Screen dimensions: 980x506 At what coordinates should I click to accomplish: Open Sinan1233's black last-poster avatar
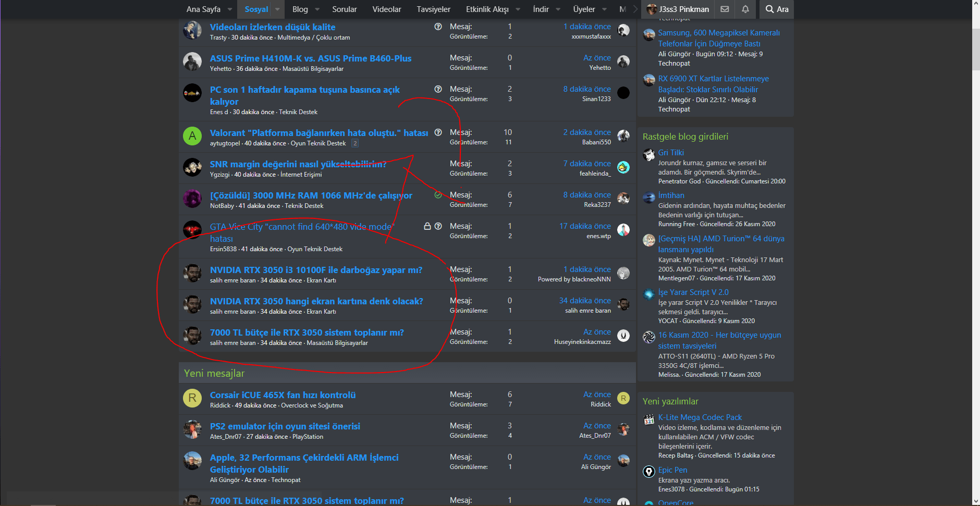click(623, 93)
